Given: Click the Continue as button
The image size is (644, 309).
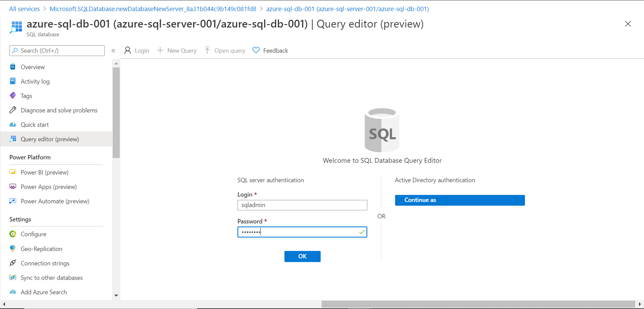Looking at the screenshot, I should click(459, 200).
